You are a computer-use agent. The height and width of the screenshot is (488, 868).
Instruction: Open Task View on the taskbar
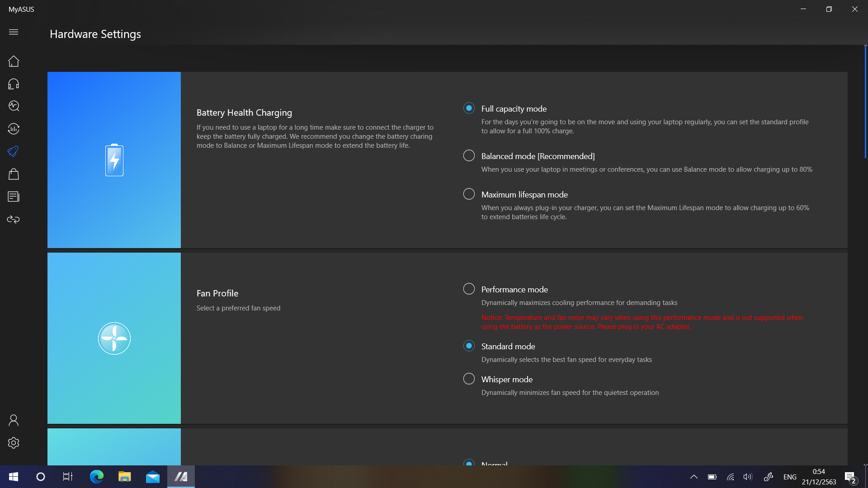pos(68,477)
